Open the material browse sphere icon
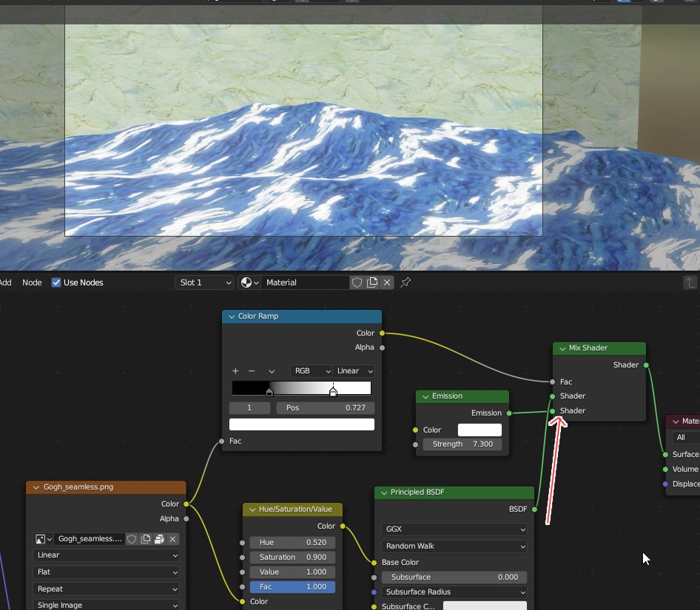The image size is (700, 610). (249, 282)
